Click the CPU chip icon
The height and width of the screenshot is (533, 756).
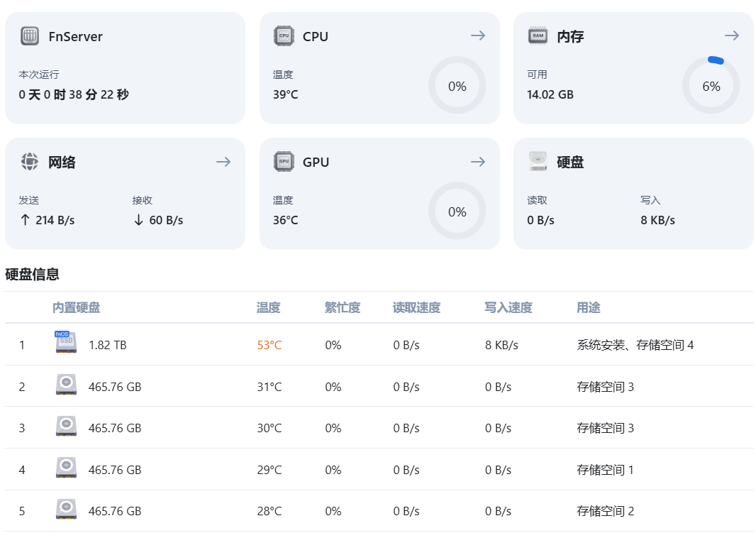click(x=284, y=36)
